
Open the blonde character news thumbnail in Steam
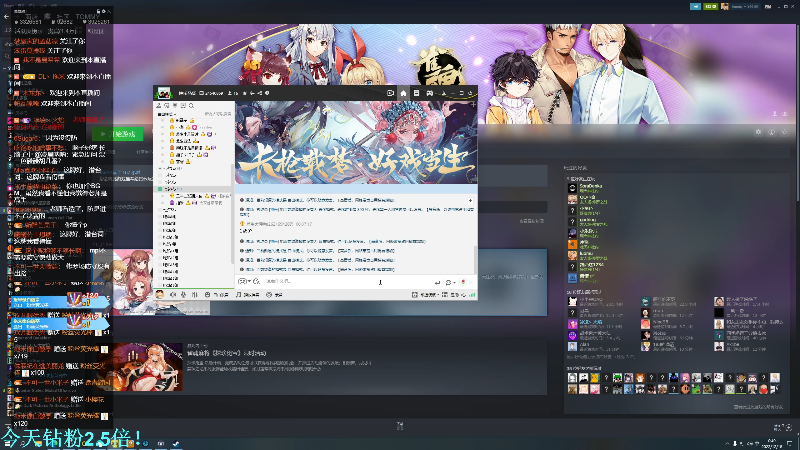147,366
